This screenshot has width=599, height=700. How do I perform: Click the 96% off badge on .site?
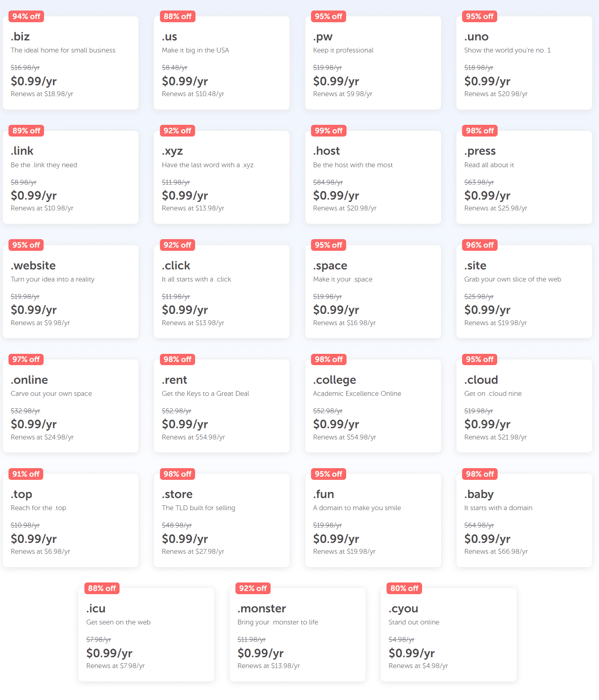point(479,245)
